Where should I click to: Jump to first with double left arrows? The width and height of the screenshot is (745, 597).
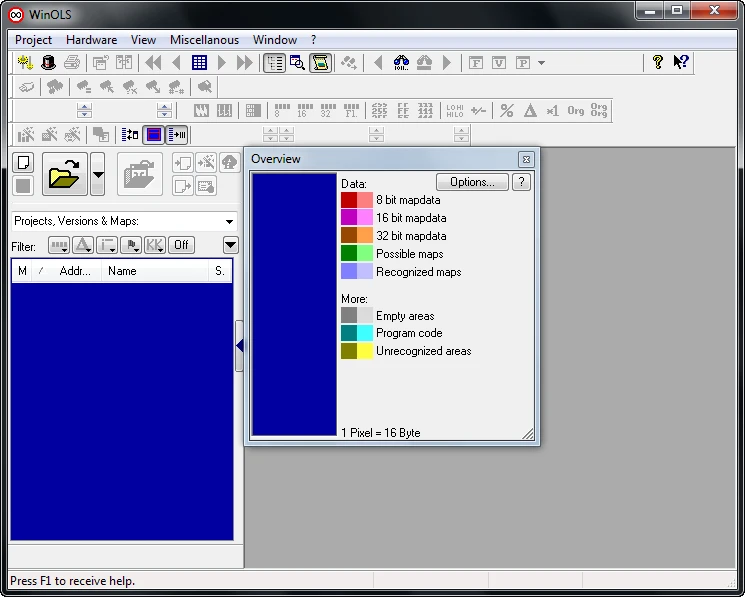pos(153,62)
